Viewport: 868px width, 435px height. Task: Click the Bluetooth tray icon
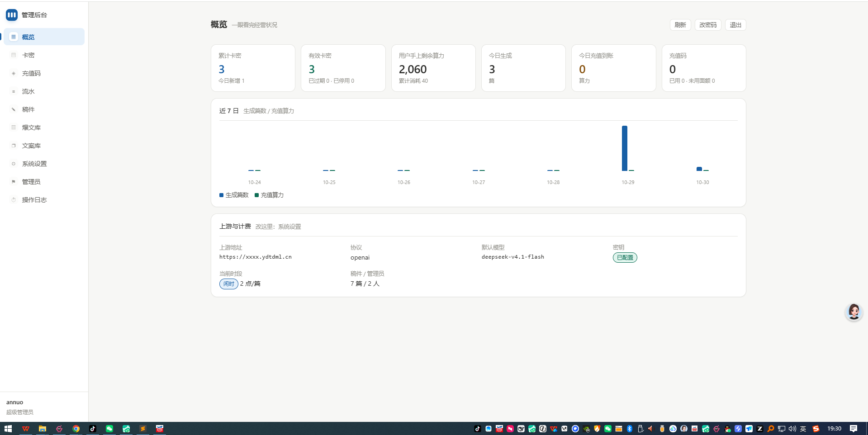(x=630, y=429)
